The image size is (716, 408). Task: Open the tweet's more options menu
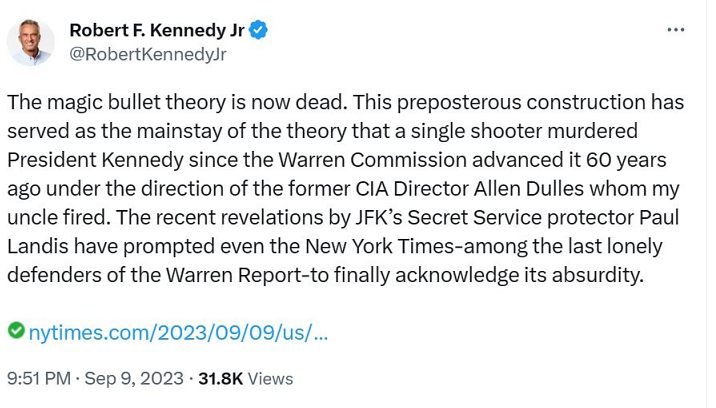(x=676, y=30)
